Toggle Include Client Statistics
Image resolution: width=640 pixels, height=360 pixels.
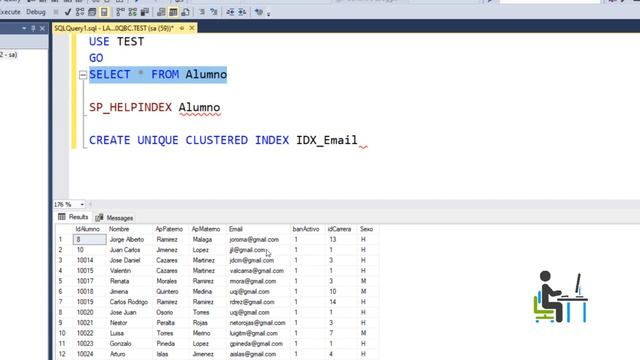pyautogui.click(x=144, y=12)
